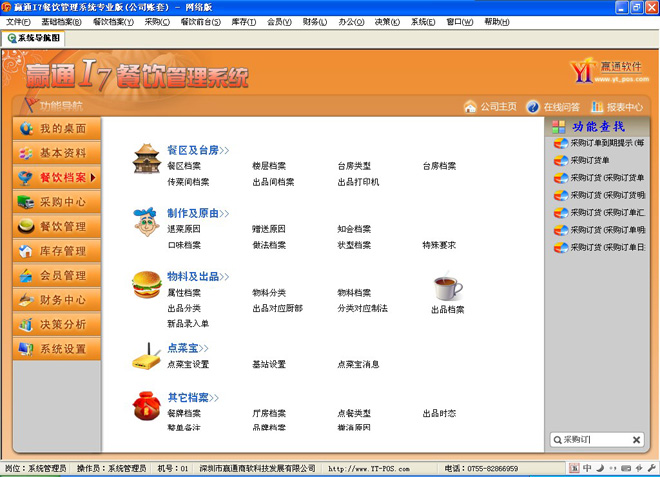
Task: Click the 点菜宝 wireless router icon
Action: tap(148, 355)
